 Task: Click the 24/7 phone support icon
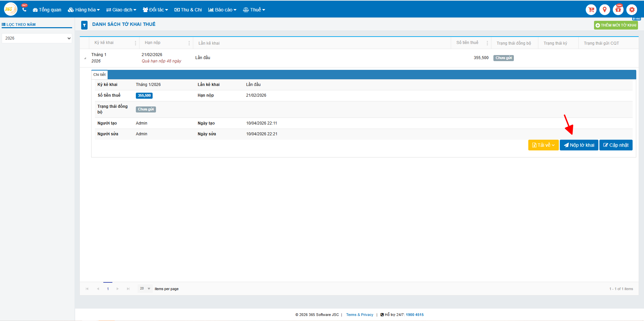pos(24,9)
